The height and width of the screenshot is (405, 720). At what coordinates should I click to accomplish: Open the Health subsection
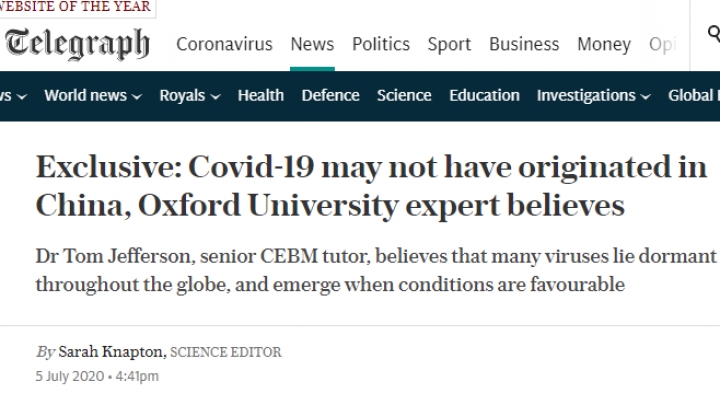pos(260,96)
